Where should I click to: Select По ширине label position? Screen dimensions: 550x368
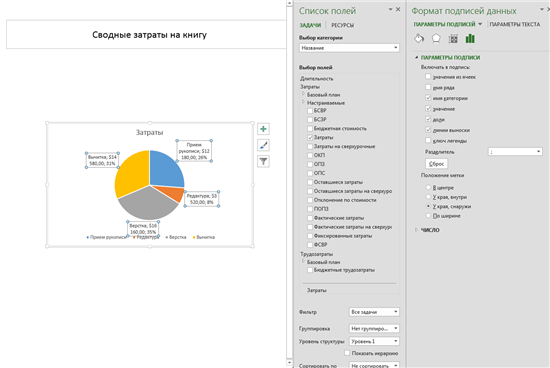coord(428,215)
